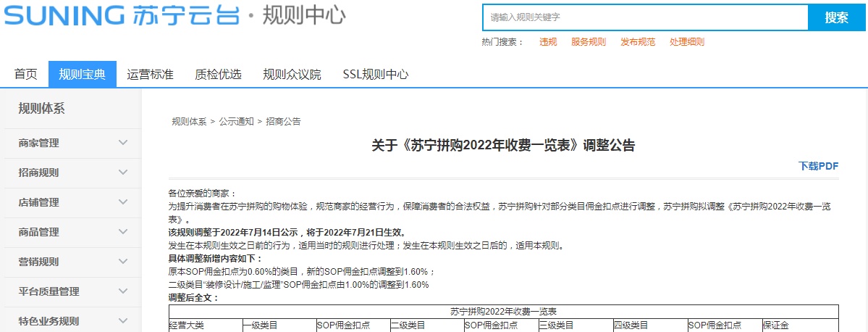Click the announcement title 关于《苏宁拼购2022年收费一览表》调整公告
The image size is (868, 332).
(x=503, y=146)
